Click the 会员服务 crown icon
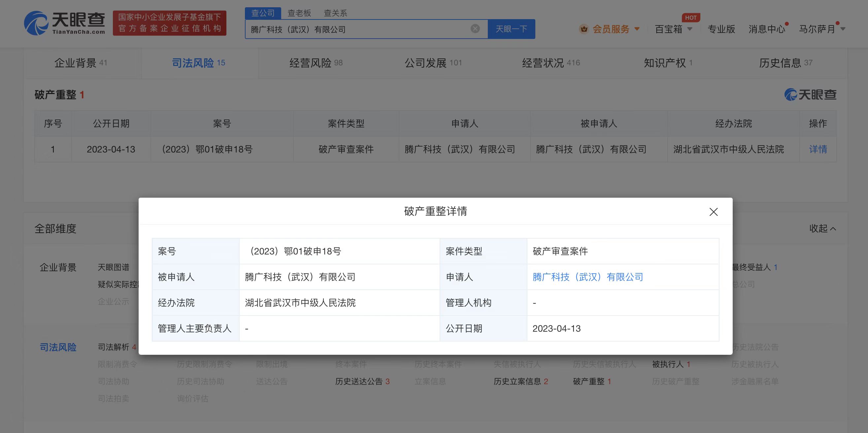The height and width of the screenshot is (433, 868). point(584,29)
